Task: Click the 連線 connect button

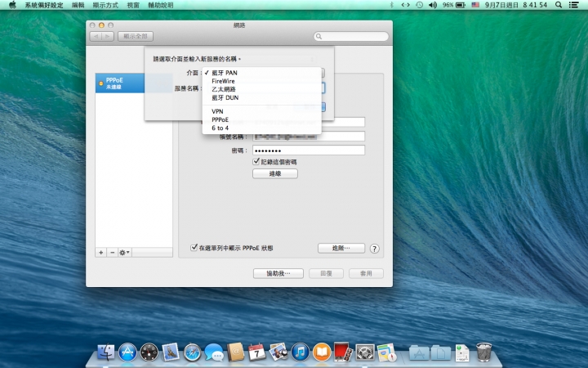Action: point(275,173)
